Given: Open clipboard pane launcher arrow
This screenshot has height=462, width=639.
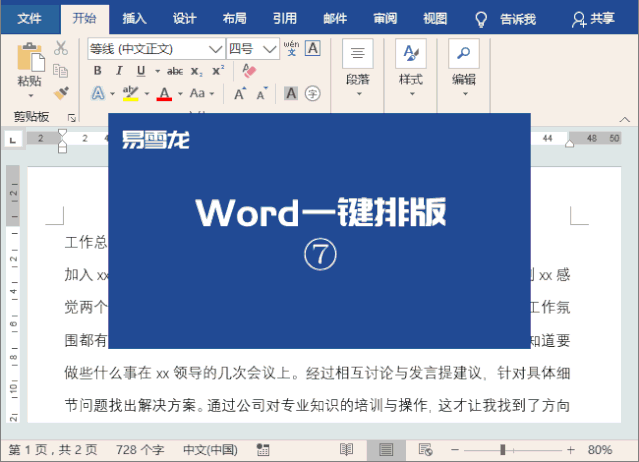Looking at the screenshot, I should (x=72, y=118).
